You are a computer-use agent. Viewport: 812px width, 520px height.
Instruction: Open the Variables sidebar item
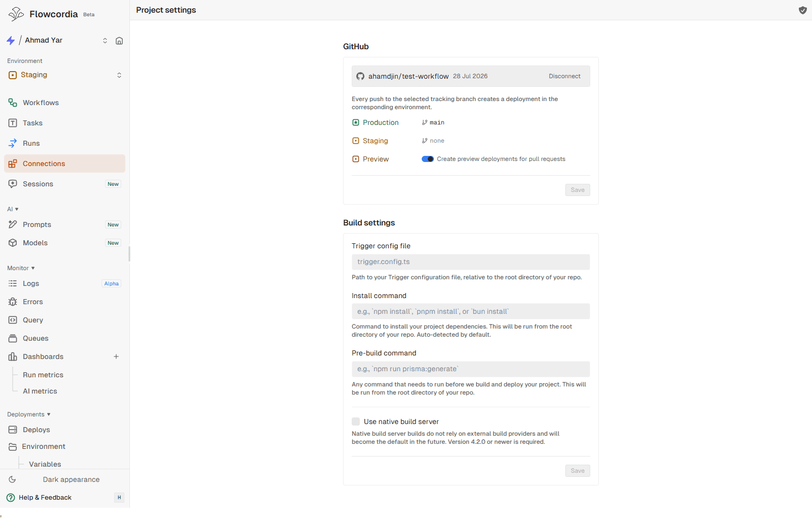point(45,464)
